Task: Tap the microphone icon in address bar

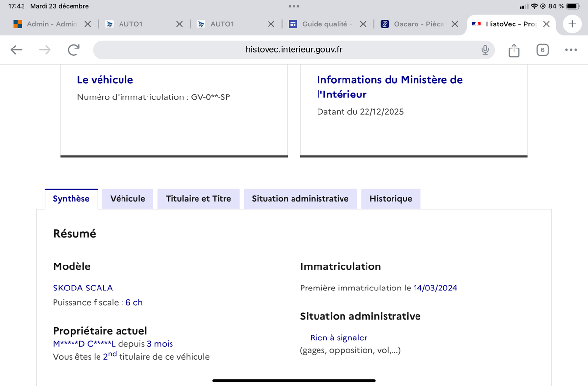Action: 485,50
